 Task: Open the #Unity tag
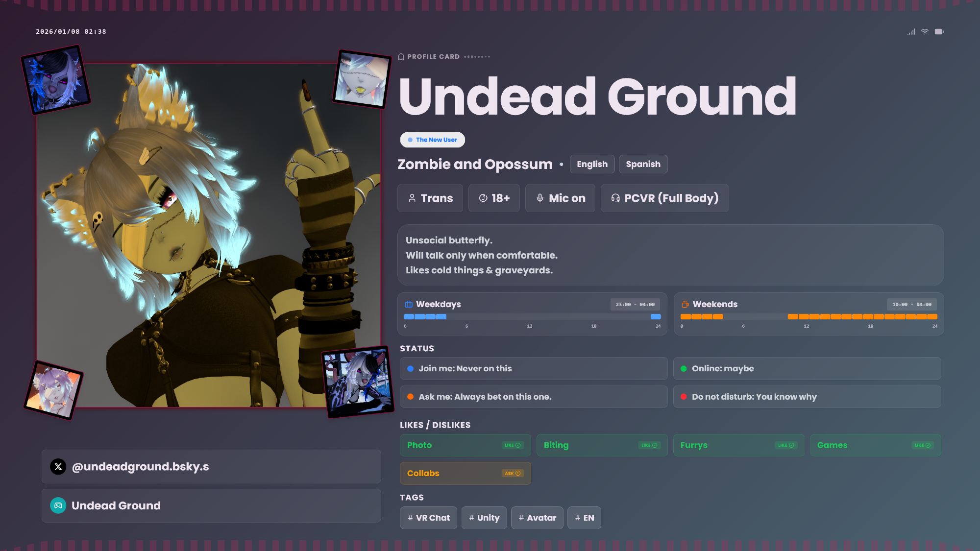484,518
